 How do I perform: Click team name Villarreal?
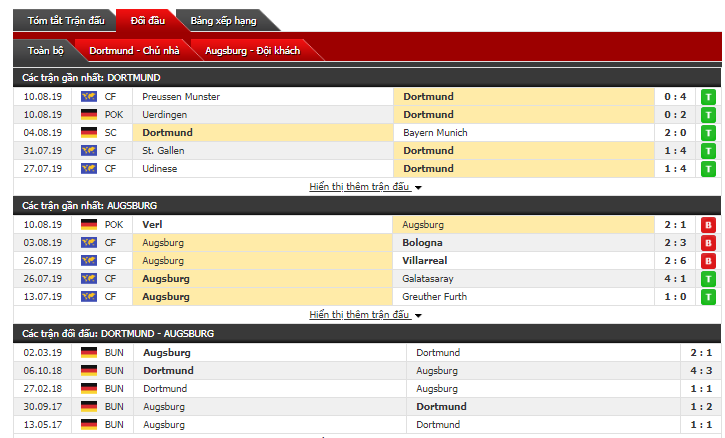[x=424, y=261]
